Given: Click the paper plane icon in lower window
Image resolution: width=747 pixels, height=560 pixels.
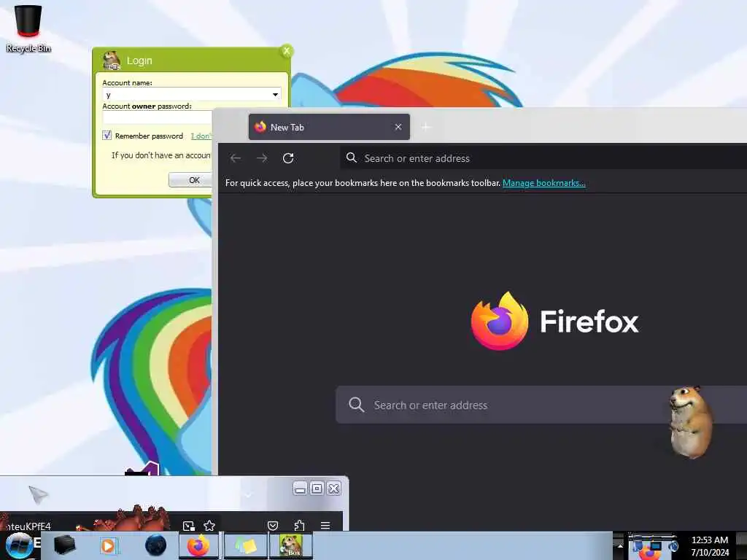Looking at the screenshot, I should [38, 494].
